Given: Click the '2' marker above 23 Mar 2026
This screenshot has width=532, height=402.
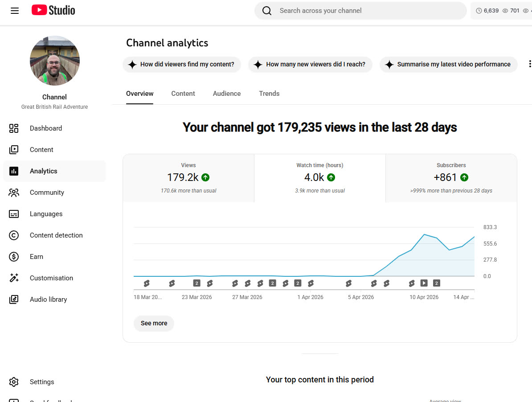Looking at the screenshot, I should (x=197, y=283).
